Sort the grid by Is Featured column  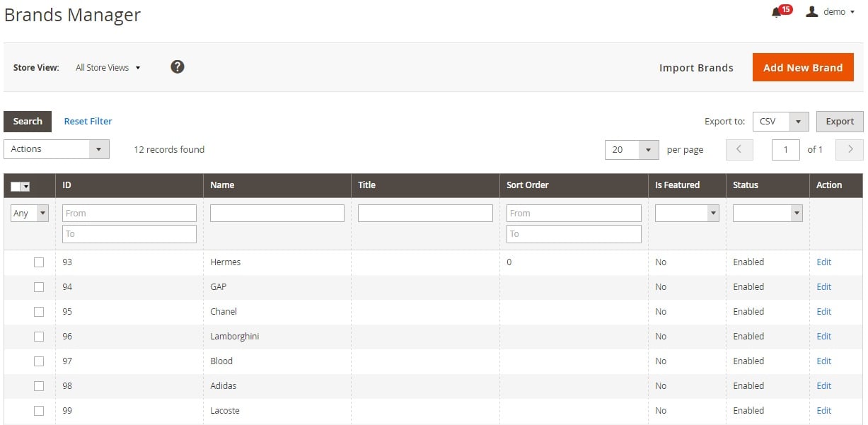(x=687, y=185)
